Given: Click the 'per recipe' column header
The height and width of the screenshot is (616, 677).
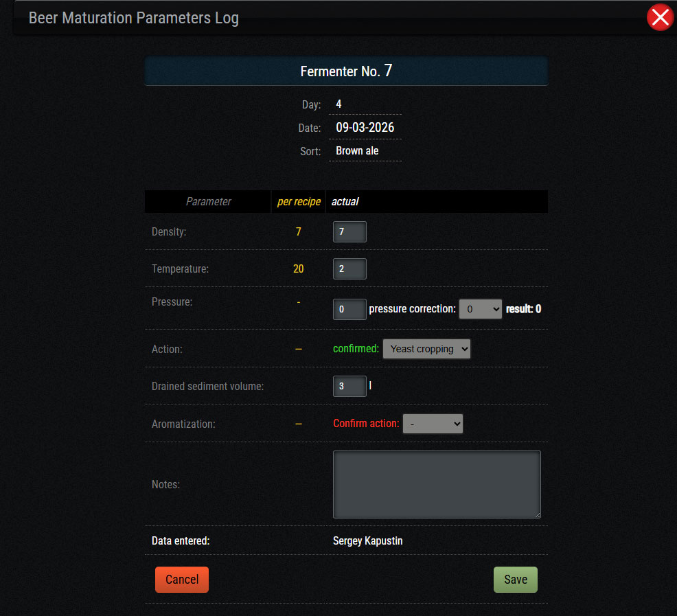Looking at the screenshot, I should 299,202.
